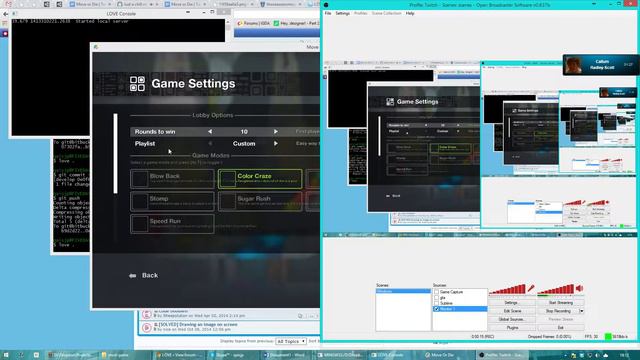Screen dimensions: 640x360
Task: Open the SOLVED Drawing an image forum link
Action: pos(198,324)
